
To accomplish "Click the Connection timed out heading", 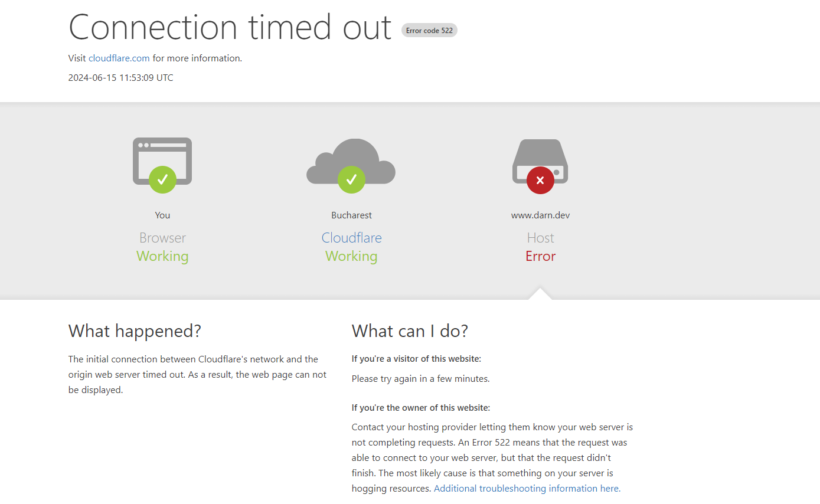I will pos(230,27).
